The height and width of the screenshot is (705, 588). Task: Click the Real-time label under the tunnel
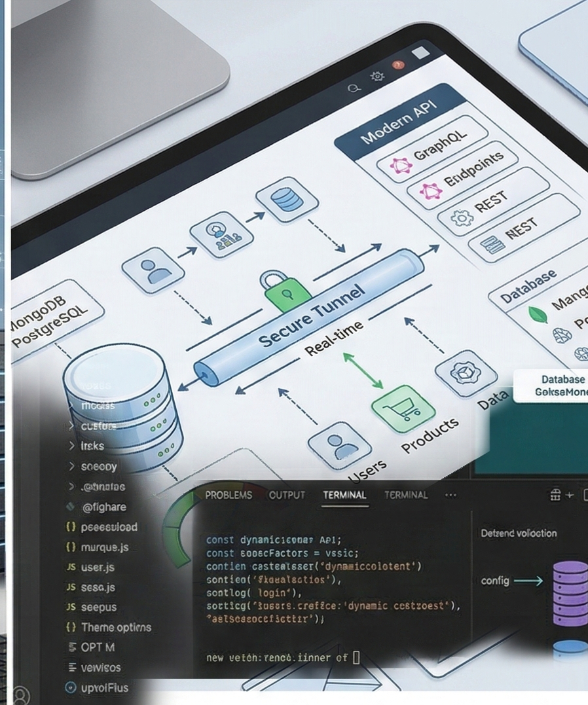click(333, 338)
